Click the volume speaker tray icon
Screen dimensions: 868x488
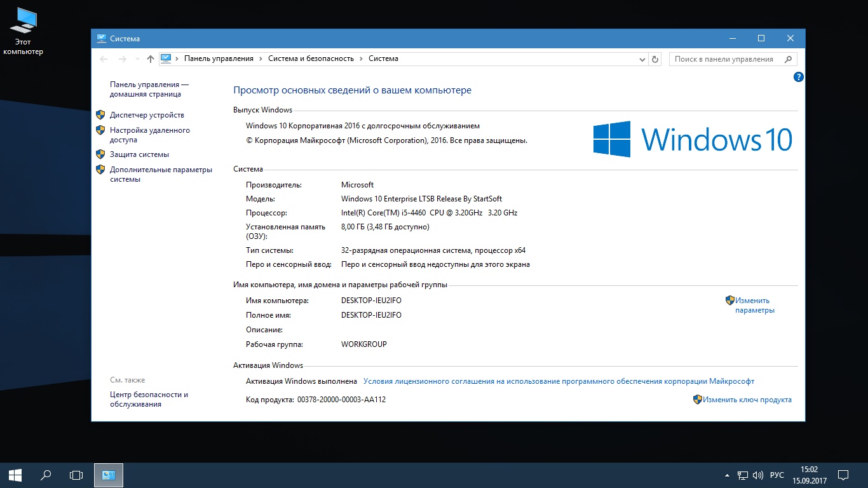[x=758, y=475]
